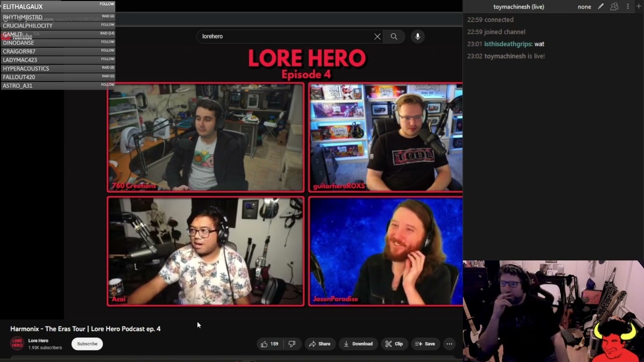Open the chat edit pencil icon

601,7
